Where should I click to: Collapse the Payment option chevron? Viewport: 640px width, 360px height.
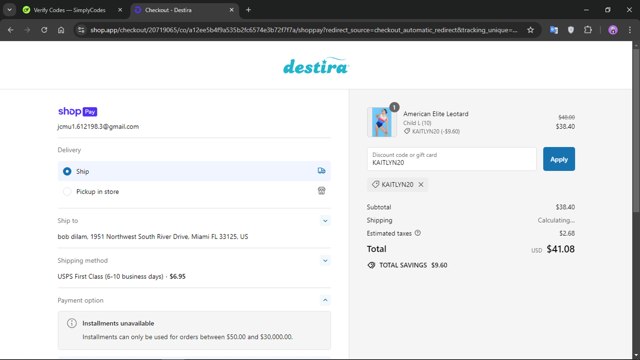325,300
